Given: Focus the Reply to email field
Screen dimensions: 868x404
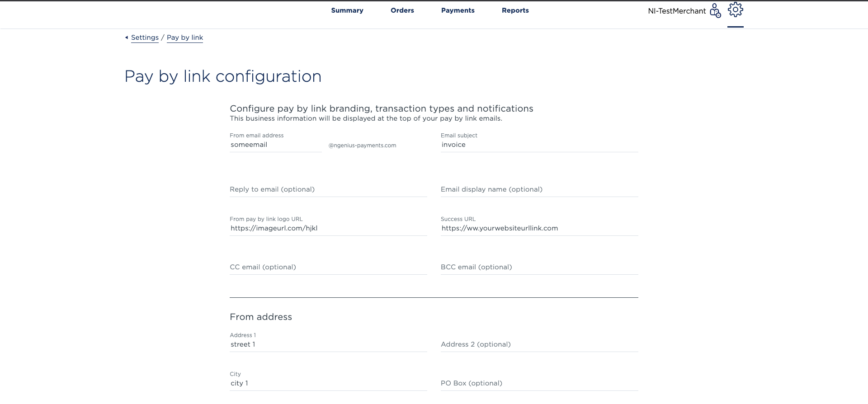Looking at the screenshot, I should 328,189.
